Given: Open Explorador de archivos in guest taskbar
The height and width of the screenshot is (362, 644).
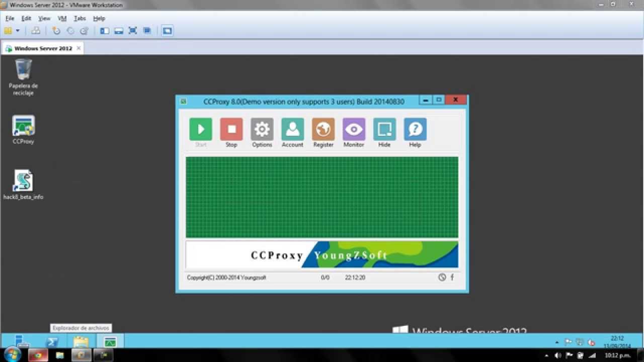Looking at the screenshot, I should pyautogui.click(x=80, y=341).
